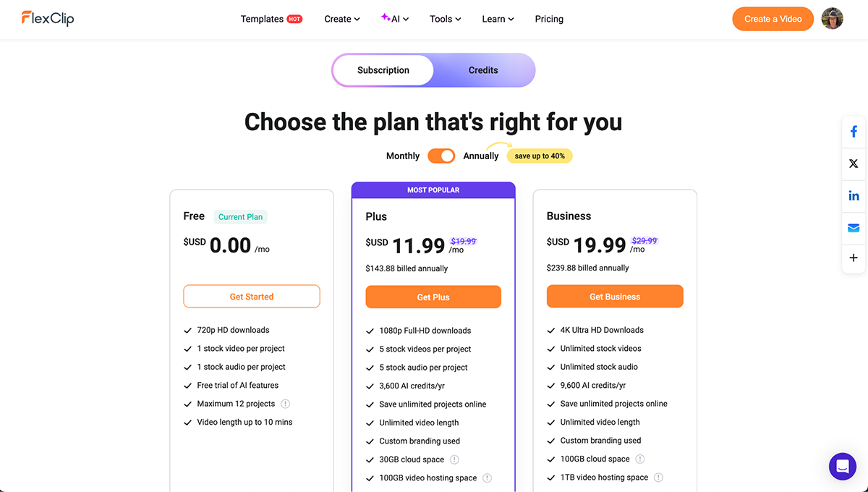This screenshot has height=492, width=868.
Task: Click info icon next to 1TB video hosting space
Action: pos(658,478)
